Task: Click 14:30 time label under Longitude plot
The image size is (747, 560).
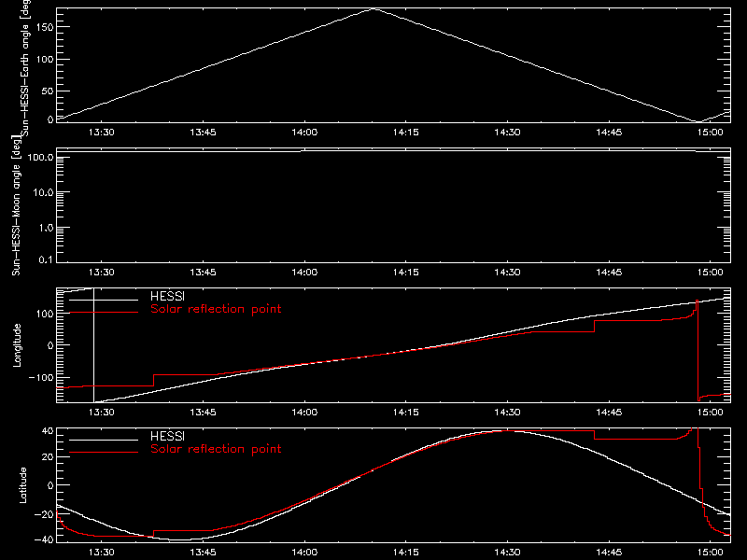Action: tap(507, 413)
